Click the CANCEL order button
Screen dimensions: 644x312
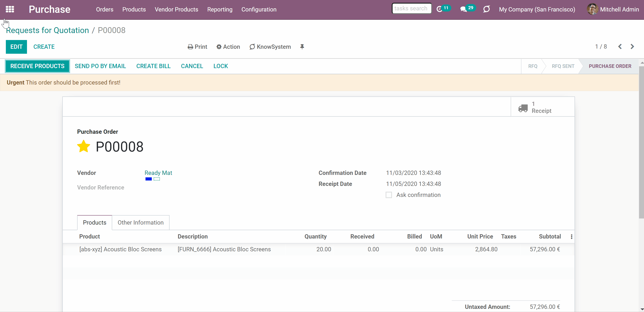pyautogui.click(x=192, y=66)
